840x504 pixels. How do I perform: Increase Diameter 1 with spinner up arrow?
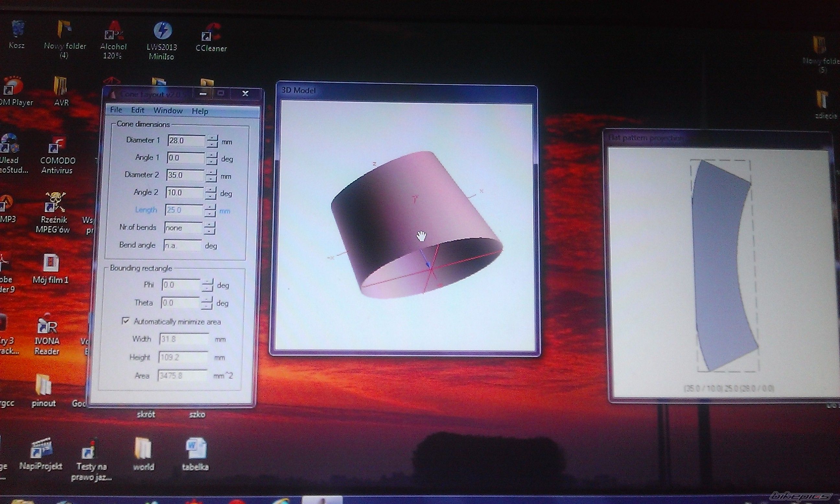pos(213,138)
